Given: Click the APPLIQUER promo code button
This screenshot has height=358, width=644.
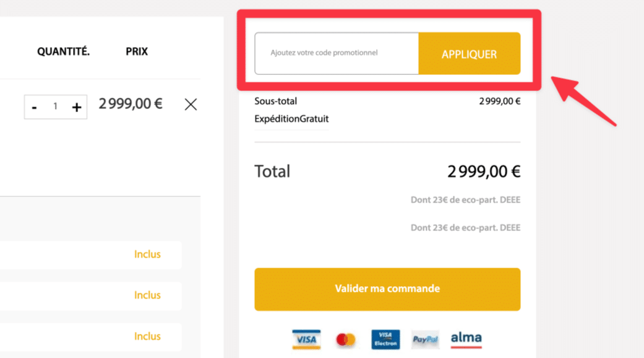Looking at the screenshot, I should click(470, 54).
